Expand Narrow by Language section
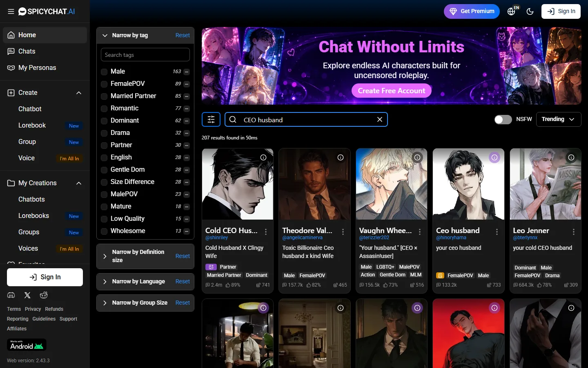 click(x=105, y=282)
